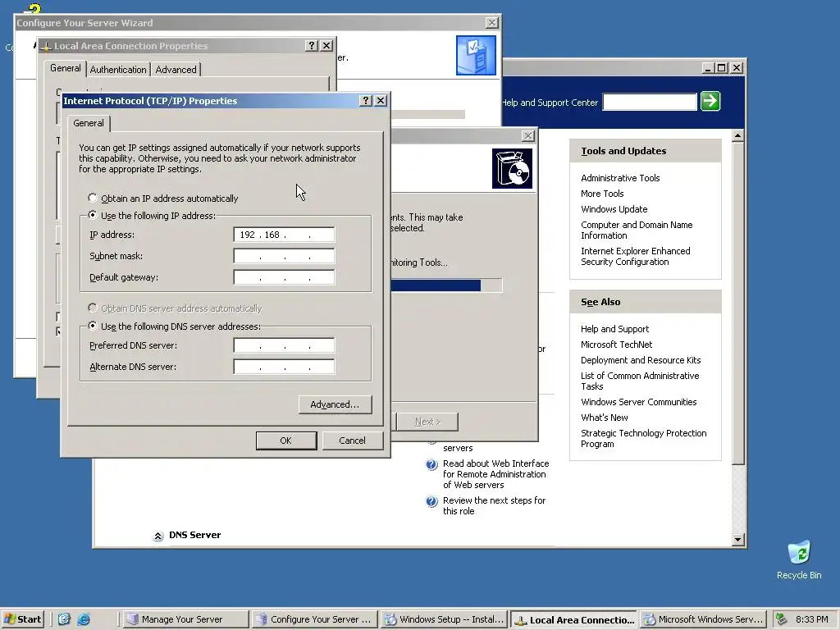Switch to Manage Your Server taskbar button
The height and width of the screenshot is (630, 840).
tap(185, 619)
